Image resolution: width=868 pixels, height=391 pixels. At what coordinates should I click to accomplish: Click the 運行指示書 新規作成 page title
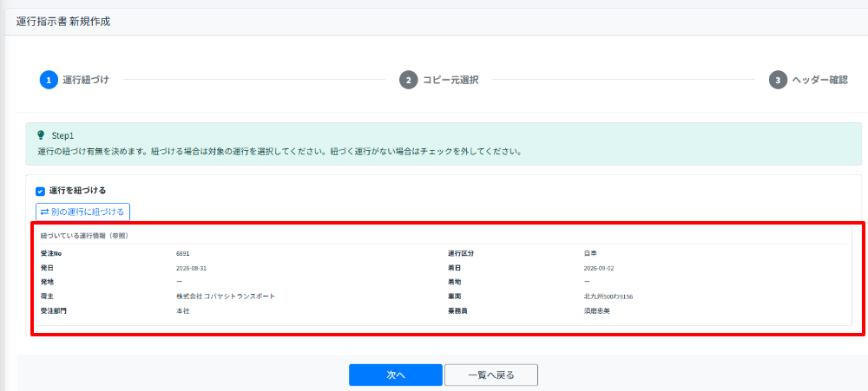point(63,23)
